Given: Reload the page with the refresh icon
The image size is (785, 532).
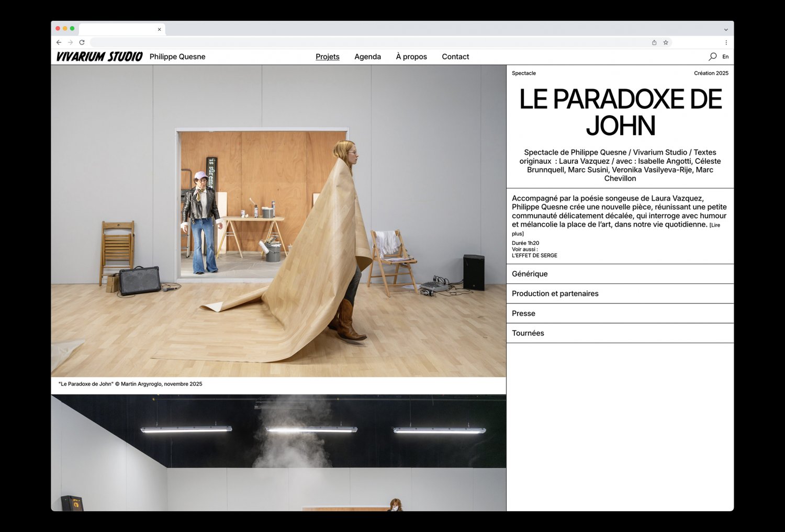Looking at the screenshot, I should (82, 42).
